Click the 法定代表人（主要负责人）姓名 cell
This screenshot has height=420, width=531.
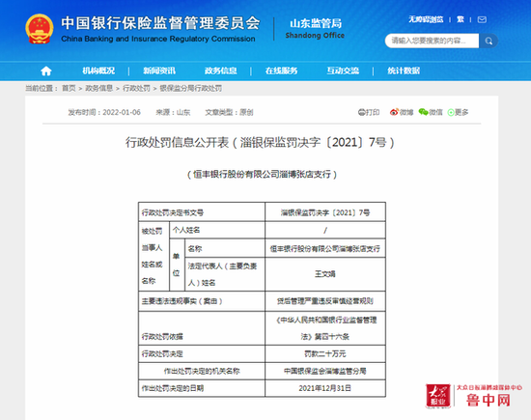pyautogui.click(x=225, y=274)
